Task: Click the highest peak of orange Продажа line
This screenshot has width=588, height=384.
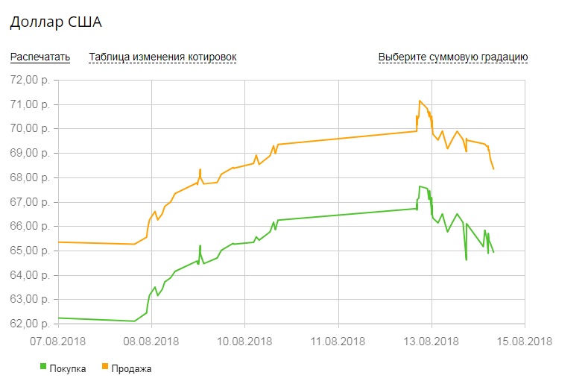Action: (420, 101)
